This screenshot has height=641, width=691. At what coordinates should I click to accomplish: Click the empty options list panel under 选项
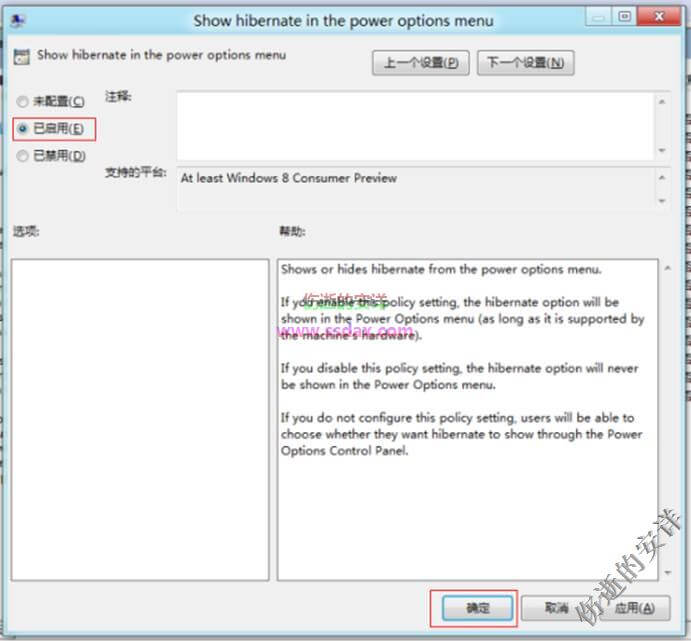pyautogui.click(x=140, y=420)
